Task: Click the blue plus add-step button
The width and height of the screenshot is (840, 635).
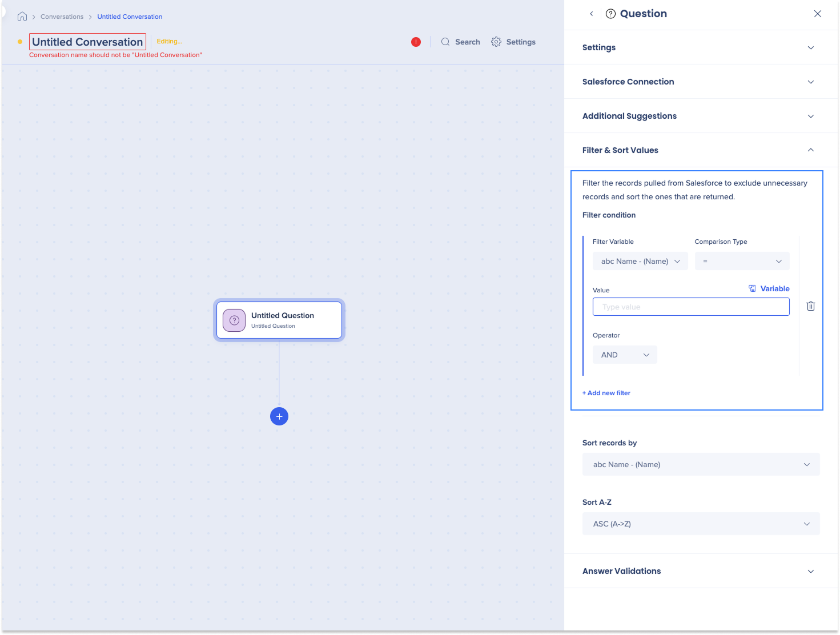Action: point(279,416)
